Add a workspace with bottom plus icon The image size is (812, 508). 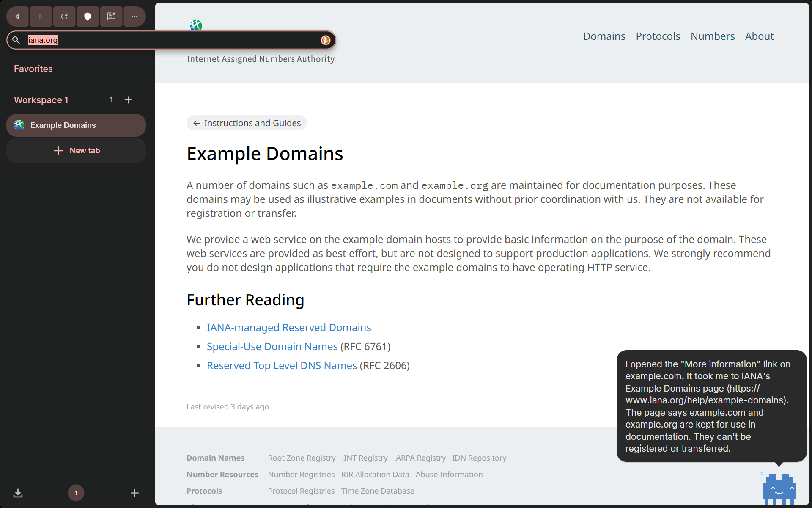coord(134,493)
